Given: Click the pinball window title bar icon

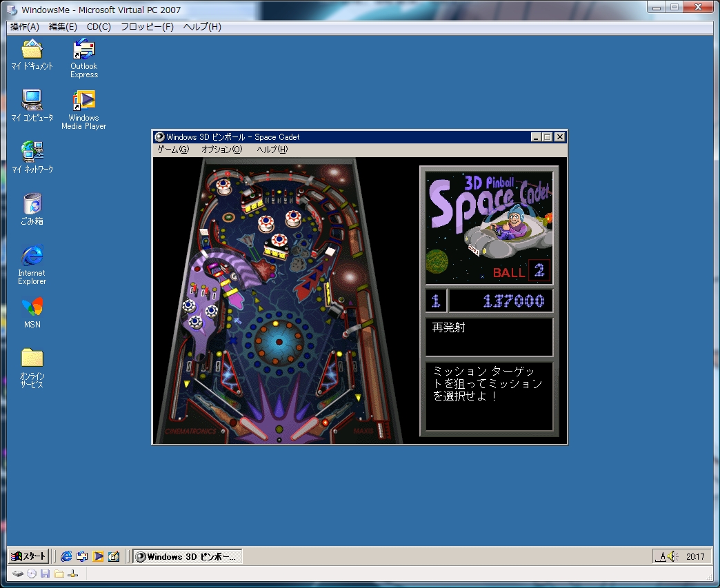Looking at the screenshot, I should [x=160, y=136].
